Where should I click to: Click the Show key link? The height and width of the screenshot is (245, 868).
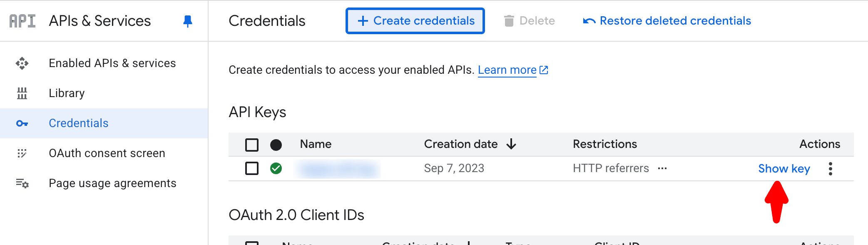(x=784, y=169)
